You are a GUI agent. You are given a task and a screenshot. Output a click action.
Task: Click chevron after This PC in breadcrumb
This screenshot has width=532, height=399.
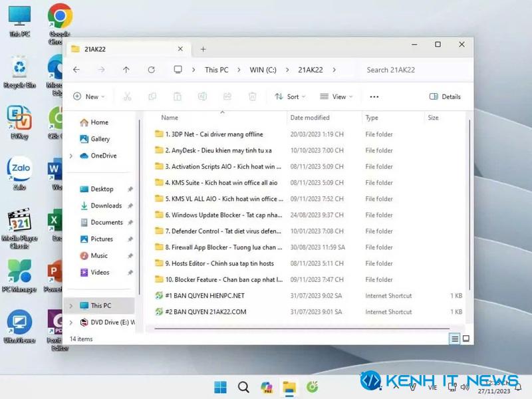pos(239,70)
